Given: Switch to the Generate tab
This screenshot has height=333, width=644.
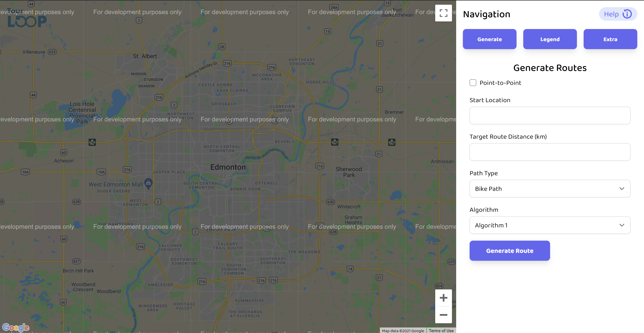Looking at the screenshot, I should [x=489, y=39].
